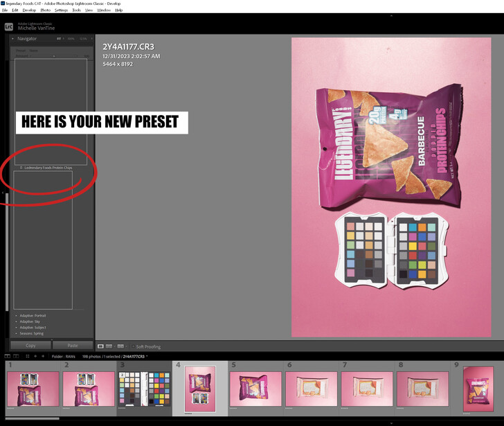
Task: Select Reference view icon in toolbar
Action: 109,346
